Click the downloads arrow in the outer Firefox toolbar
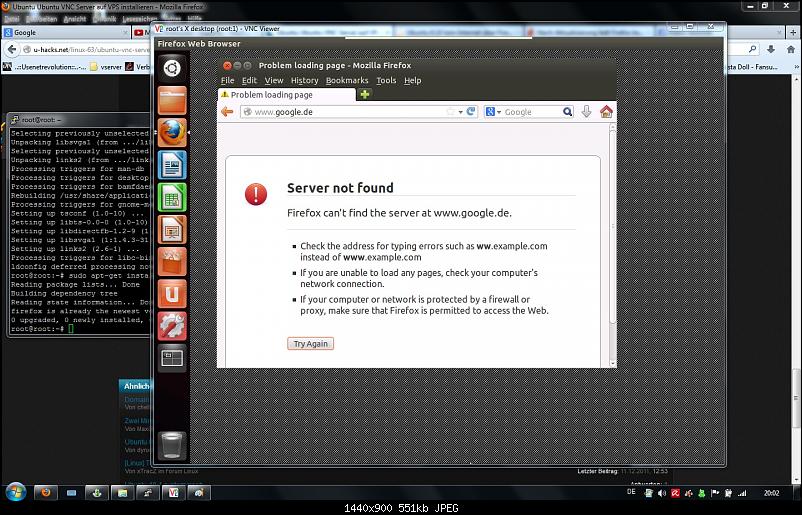 coord(771,50)
